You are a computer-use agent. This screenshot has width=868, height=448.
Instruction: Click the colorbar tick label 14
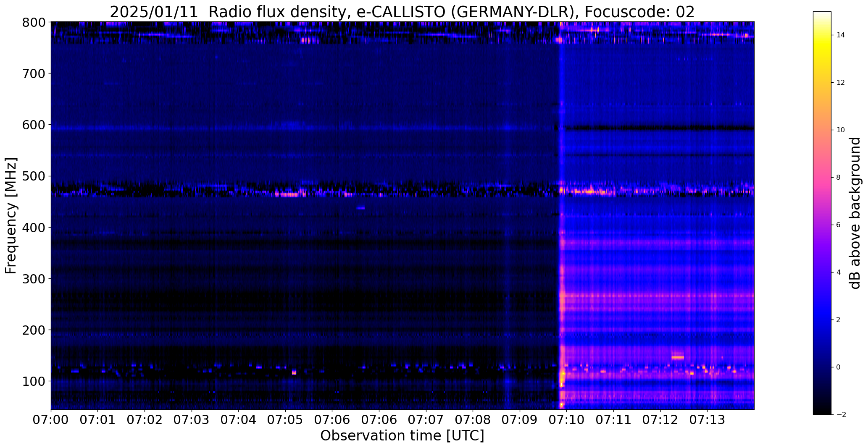point(841,35)
